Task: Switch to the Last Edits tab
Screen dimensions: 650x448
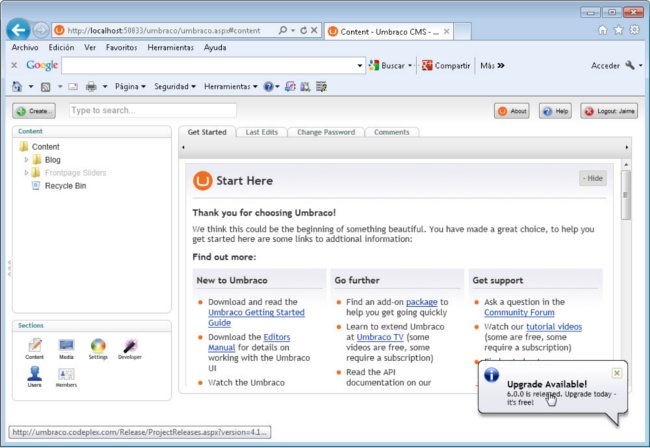Action: tap(262, 132)
